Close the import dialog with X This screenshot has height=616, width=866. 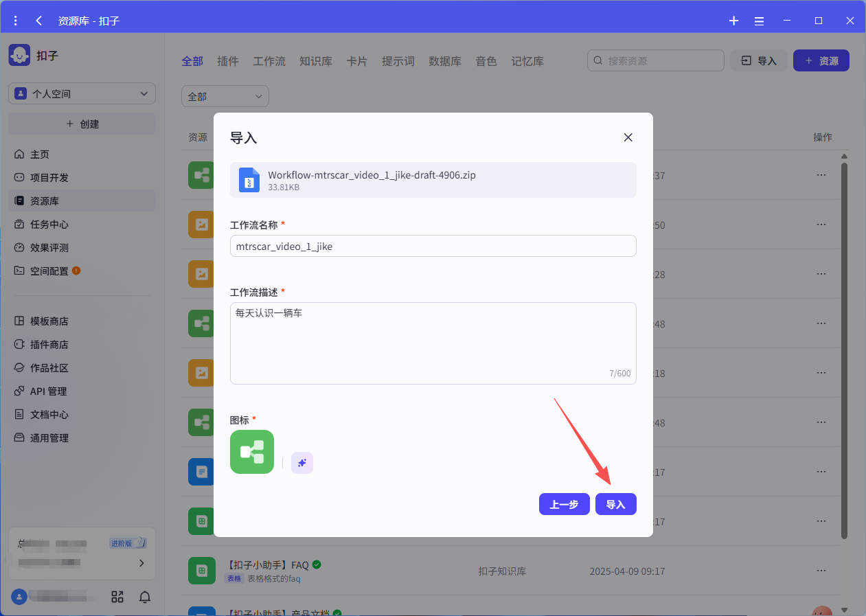628,137
